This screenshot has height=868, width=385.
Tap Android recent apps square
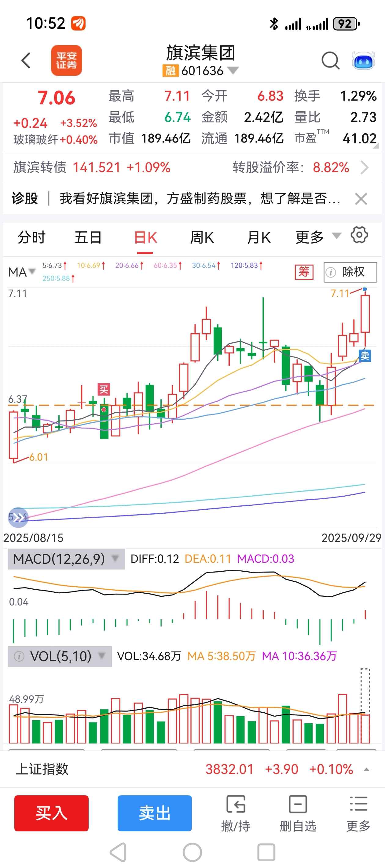pyautogui.click(x=266, y=852)
